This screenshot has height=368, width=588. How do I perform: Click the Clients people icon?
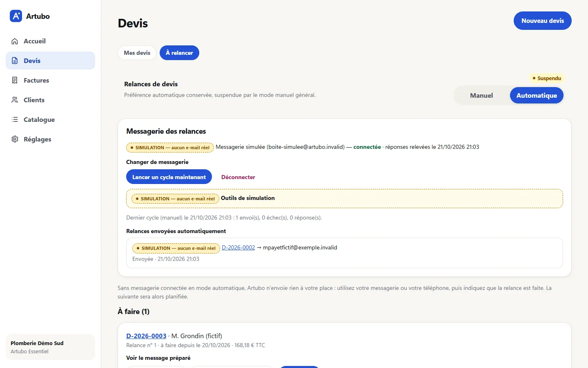pyautogui.click(x=15, y=100)
